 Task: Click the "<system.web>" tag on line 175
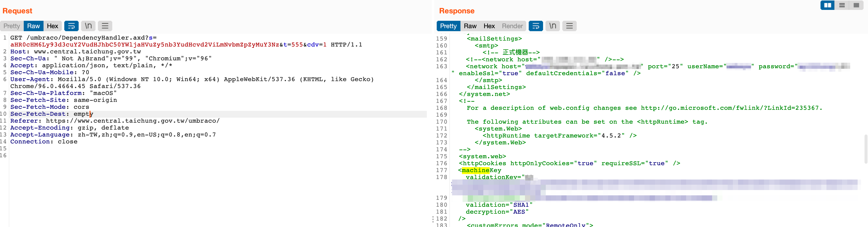click(x=482, y=156)
